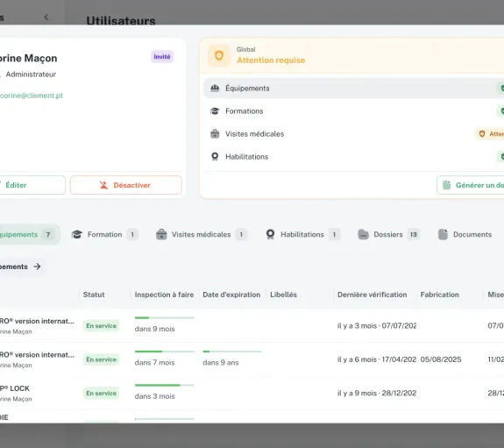
Task: Click the count badge 7 on Équipements tab
Action: click(x=48, y=234)
